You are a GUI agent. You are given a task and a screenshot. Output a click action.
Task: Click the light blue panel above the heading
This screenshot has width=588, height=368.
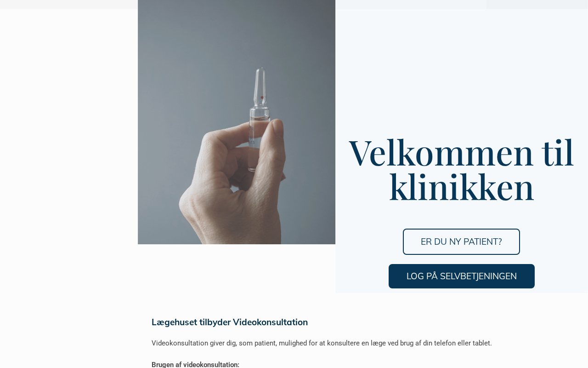click(x=461, y=69)
